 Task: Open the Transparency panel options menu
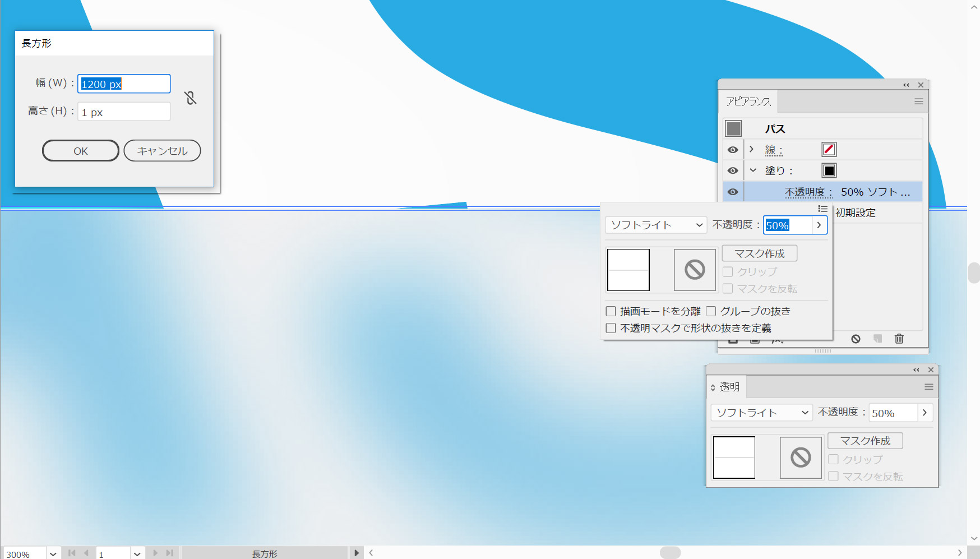point(928,387)
